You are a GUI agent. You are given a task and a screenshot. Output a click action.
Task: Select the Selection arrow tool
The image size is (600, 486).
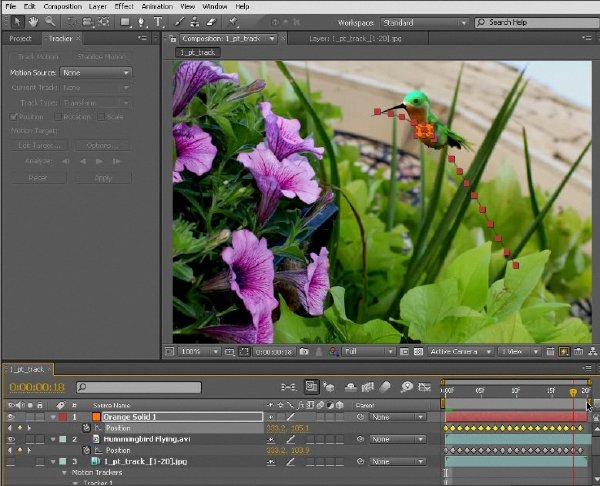[17, 22]
